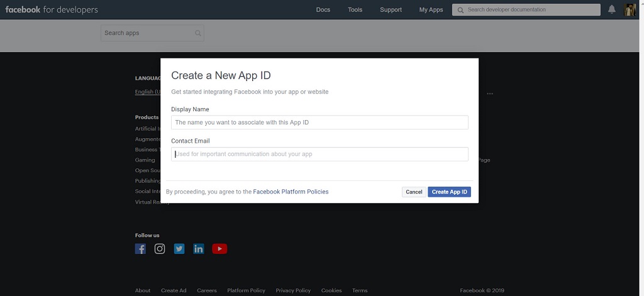Open the Careers footer link
This screenshot has height=296, width=644.
[x=206, y=290]
